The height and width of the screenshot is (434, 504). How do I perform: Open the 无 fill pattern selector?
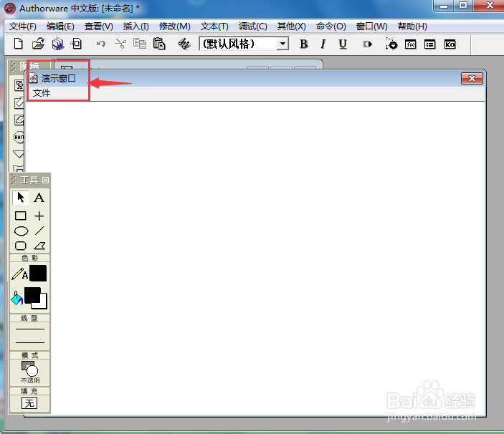coord(29,403)
